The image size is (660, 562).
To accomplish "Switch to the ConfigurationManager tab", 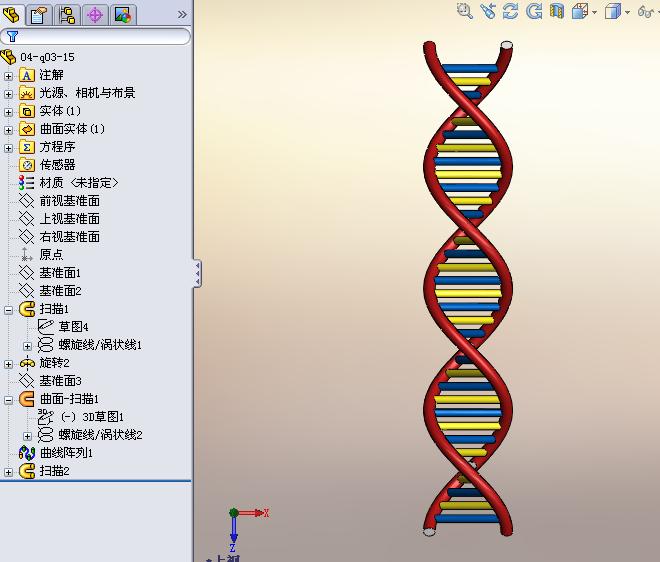I will (67, 15).
